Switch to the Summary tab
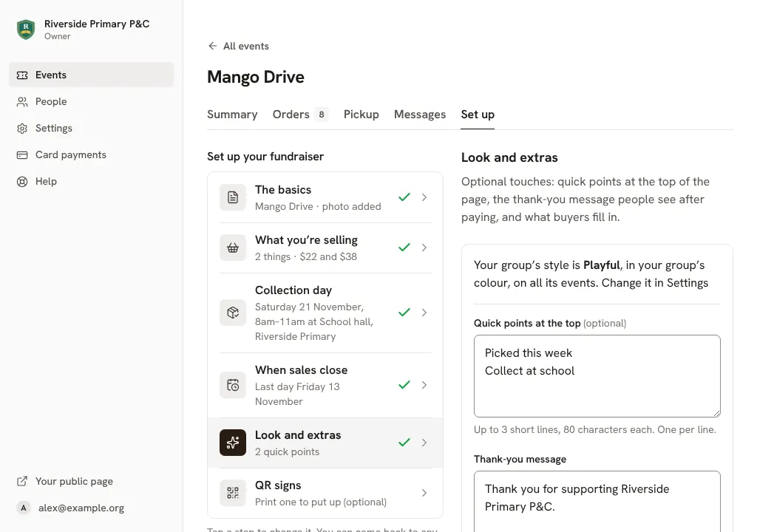 click(x=232, y=115)
